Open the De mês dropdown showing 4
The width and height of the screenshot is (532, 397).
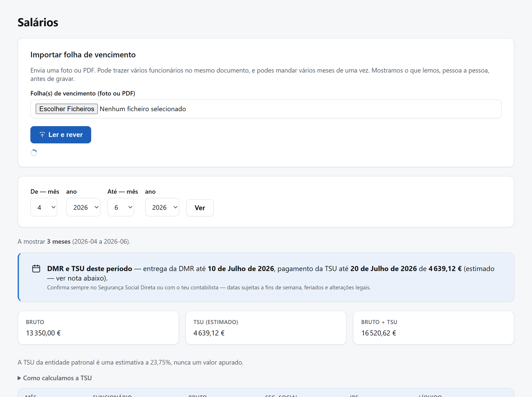(44, 207)
